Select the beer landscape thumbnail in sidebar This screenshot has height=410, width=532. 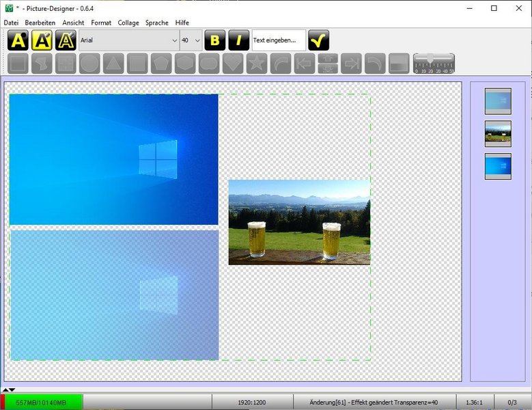pyautogui.click(x=498, y=134)
